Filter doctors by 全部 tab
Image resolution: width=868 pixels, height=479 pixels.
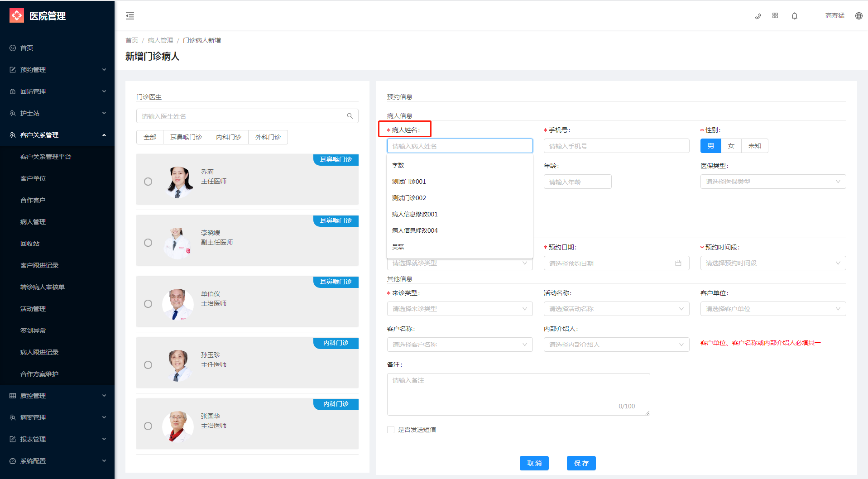point(150,137)
